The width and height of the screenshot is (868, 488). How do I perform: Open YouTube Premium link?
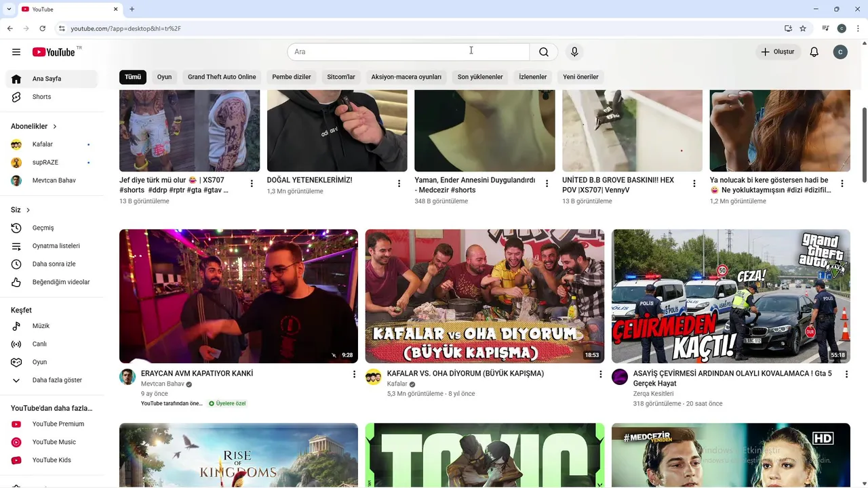click(x=52, y=424)
